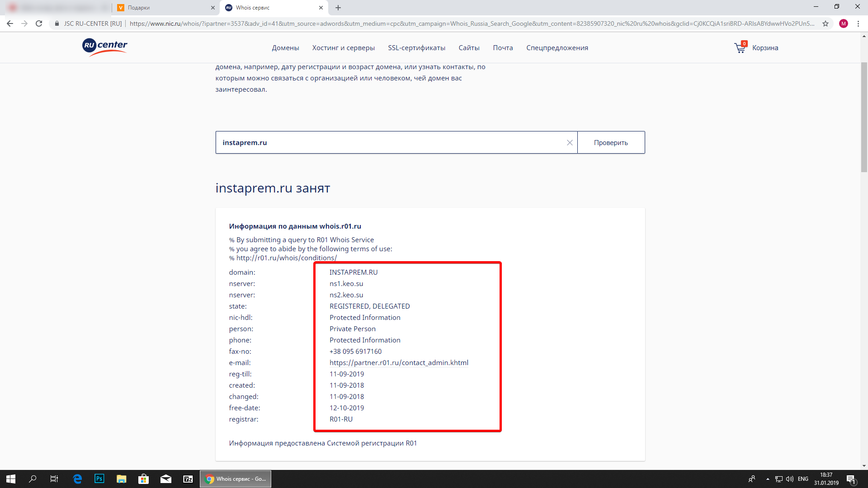
Task: Open Chrome menu three dots
Action: [858, 23]
